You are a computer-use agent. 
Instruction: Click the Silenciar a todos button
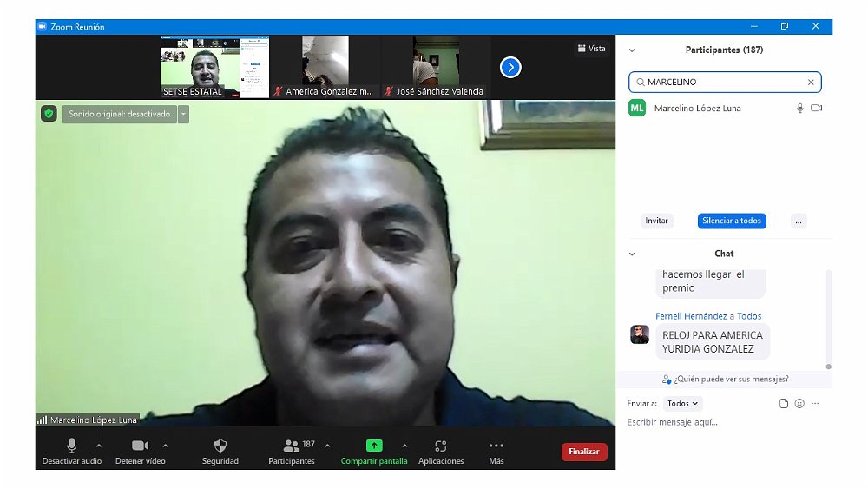(732, 221)
